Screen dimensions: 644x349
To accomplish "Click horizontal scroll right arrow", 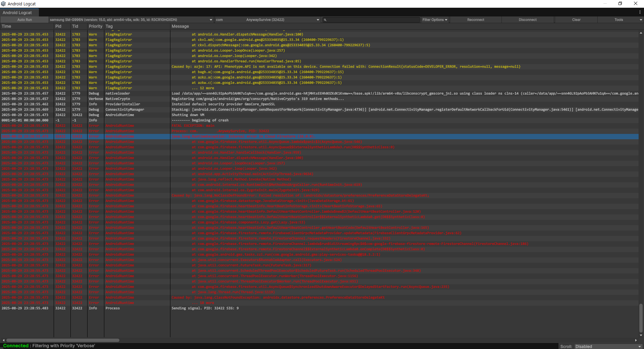I will coord(636,340).
